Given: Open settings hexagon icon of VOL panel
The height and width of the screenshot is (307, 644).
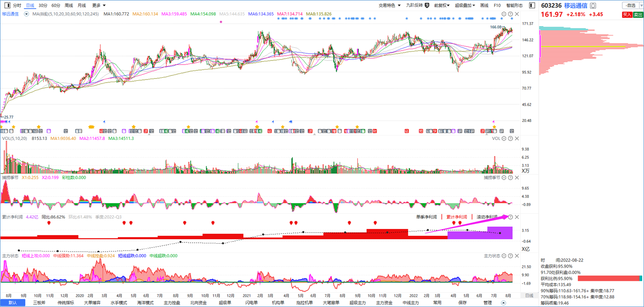Looking at the screenshot, I should click(x=504, y=139).
